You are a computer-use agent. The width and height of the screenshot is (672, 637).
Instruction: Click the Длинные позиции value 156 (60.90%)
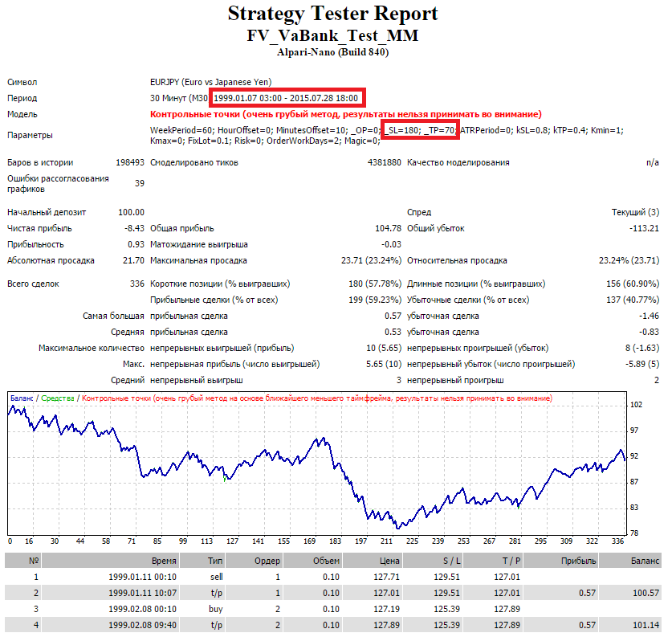(633, 284)
